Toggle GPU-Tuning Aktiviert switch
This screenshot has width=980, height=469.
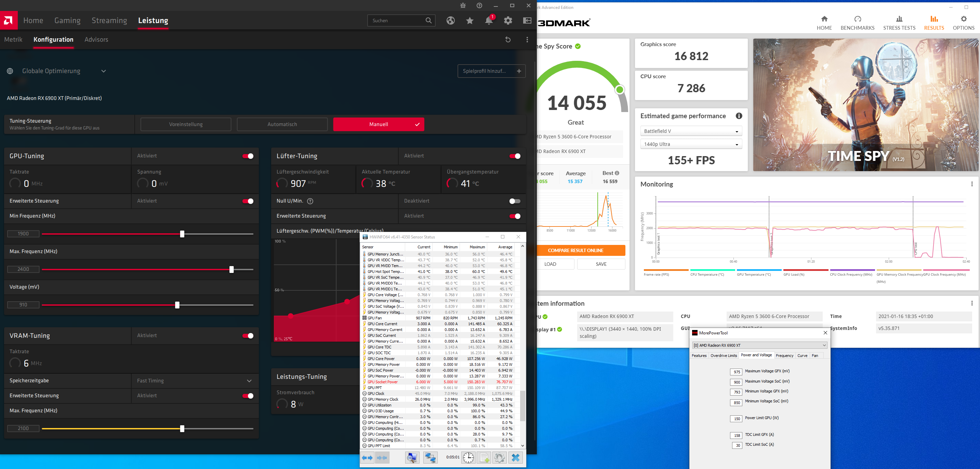coord(248,156)
